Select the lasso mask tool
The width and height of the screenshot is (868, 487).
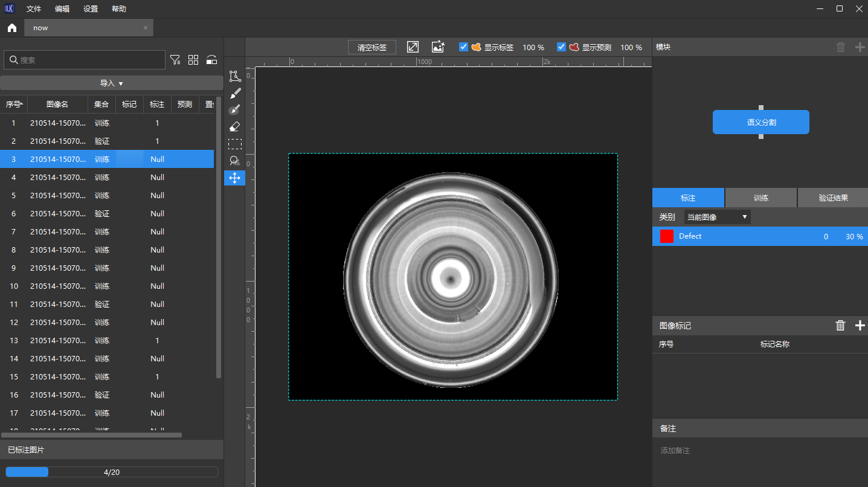235,161
